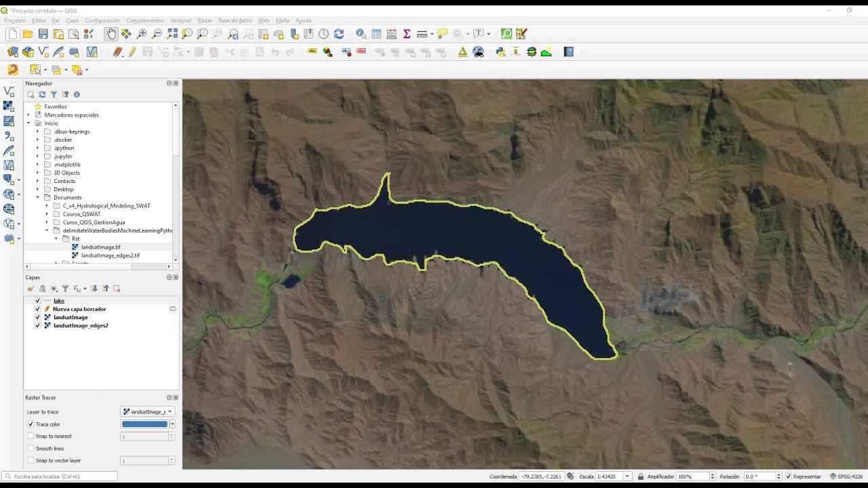Select landsatImage.tif in the browser
This screenshot has width=868, height=488.
click(x=100, y=247)
